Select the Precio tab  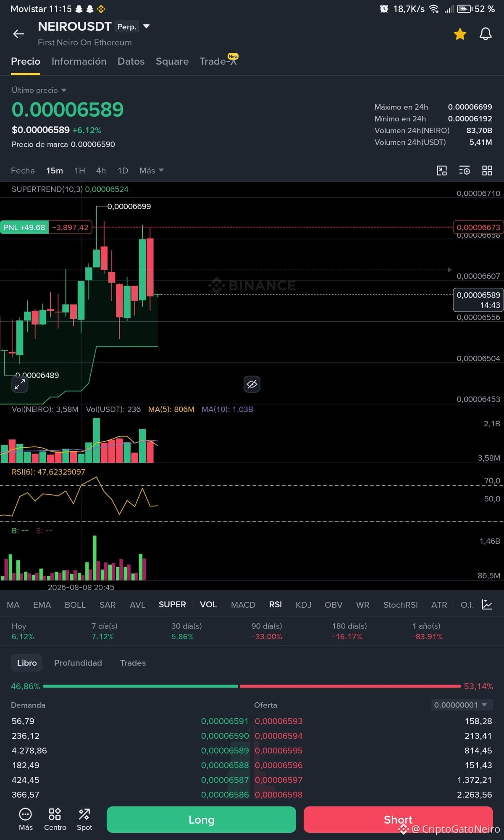(x=26, y=61)
